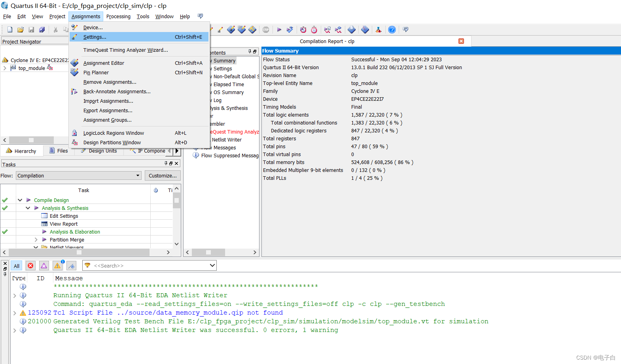Select Flow Suppressed Messages in report contents
The height and width of the screenshot is (364, 621).
pos(230,155)
